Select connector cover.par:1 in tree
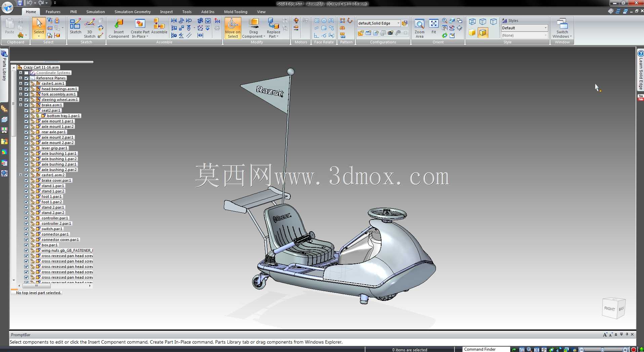This screenshot has width=644, height=352. 60,240
